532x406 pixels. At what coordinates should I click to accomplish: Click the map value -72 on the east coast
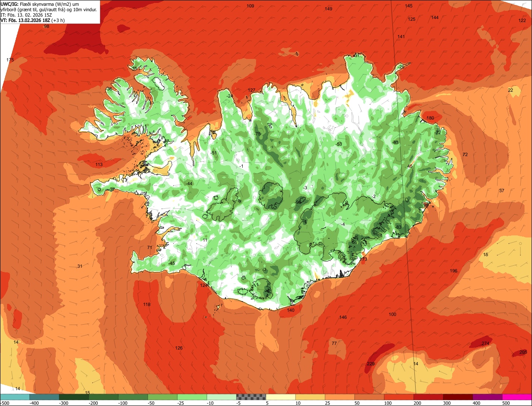(437, 132)
